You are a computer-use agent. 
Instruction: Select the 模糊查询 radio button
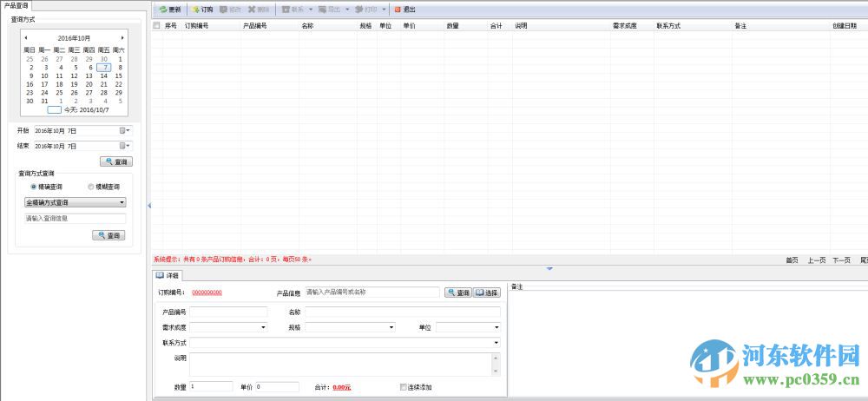coord(91,187)
